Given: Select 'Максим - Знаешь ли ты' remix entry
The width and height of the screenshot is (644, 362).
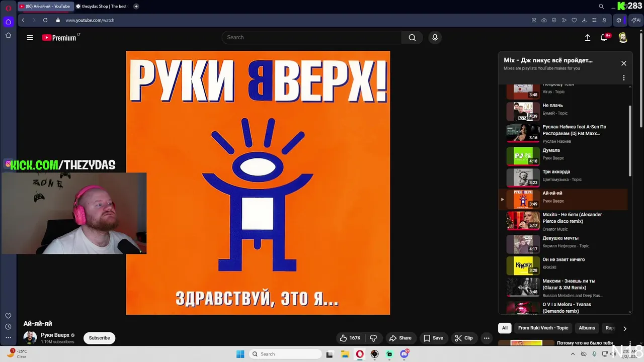Looking at the screenshot, I should click(563, 288).
